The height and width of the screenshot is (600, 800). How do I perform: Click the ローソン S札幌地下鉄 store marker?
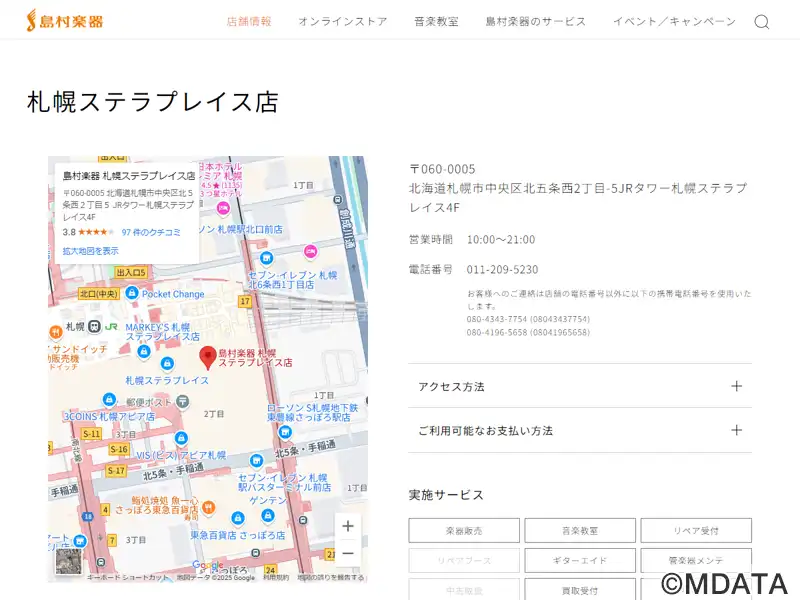point(285,433)
